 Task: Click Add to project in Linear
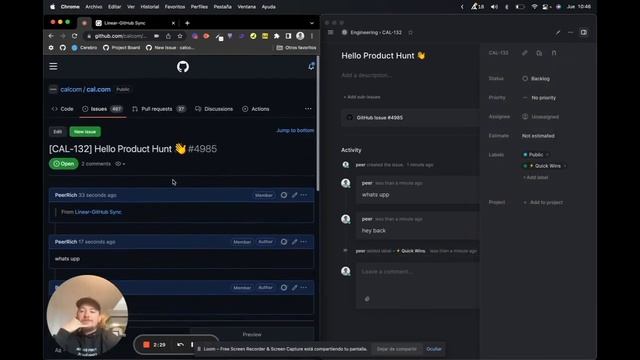point(543,202)
